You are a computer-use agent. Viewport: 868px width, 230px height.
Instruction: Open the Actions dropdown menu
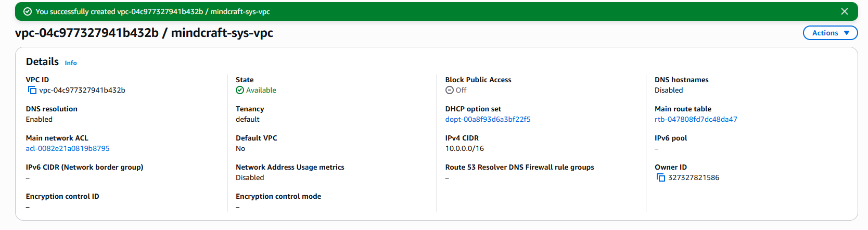pos(830,33)
